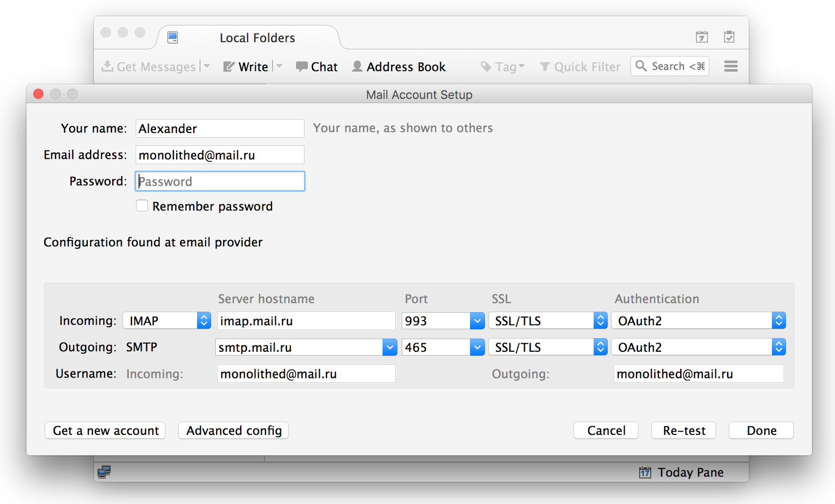The width and height of the screenshot is (835, 504).
Task: Click the Email address field
Action: (x=220, y=155)
